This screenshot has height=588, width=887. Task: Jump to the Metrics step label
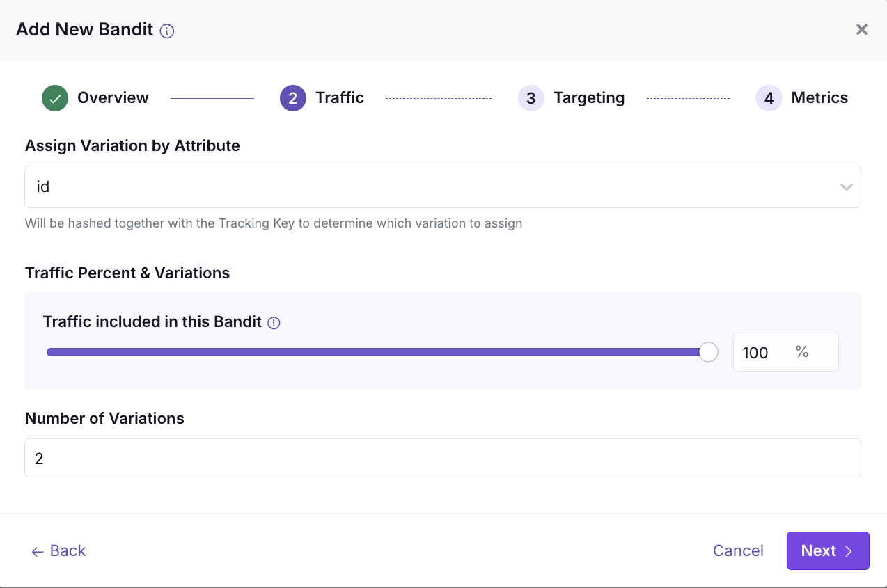pos(819,98)
